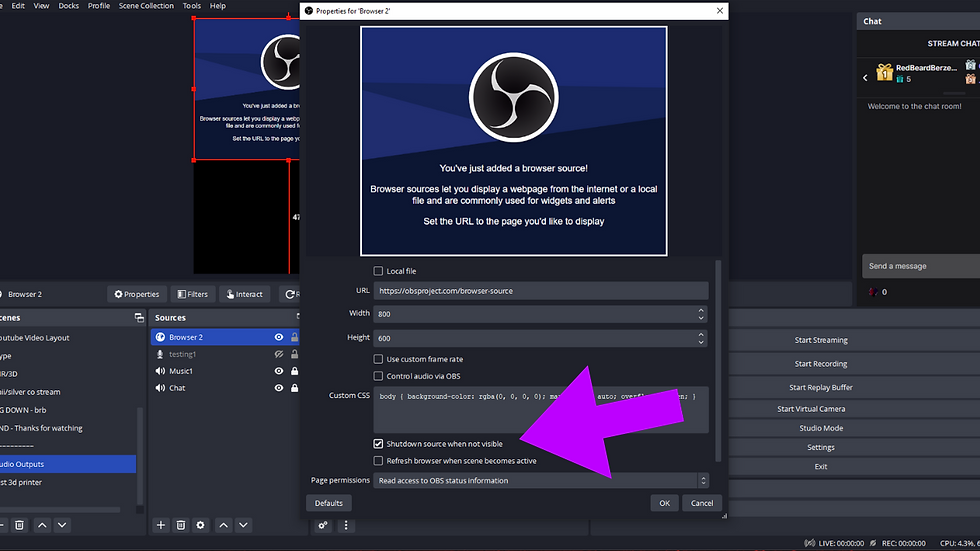Move the selected source up in Sources
The width and height of the screenshot is (980, 551).
[223, 525]
